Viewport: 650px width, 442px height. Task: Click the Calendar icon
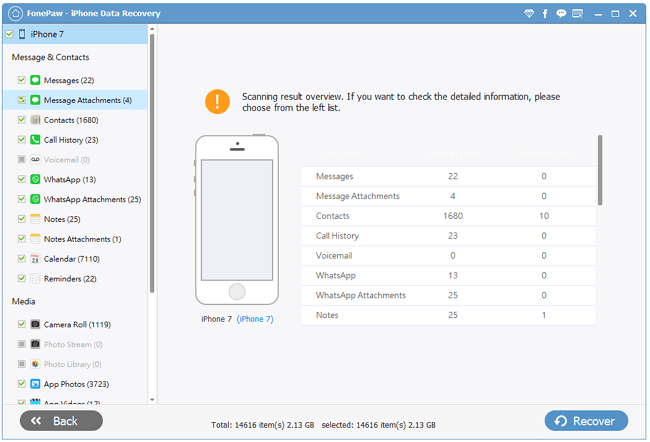tap(35, 258)
